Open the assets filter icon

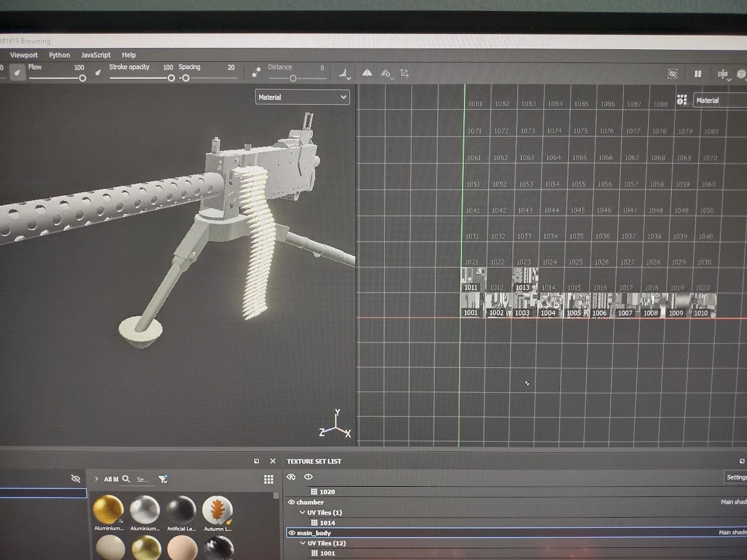click(x=163, y=479)
